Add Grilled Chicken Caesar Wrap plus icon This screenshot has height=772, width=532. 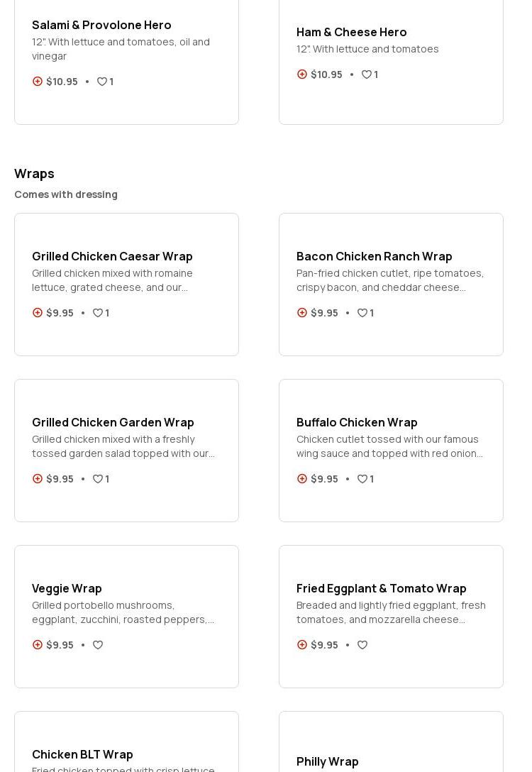click(38, 313)
